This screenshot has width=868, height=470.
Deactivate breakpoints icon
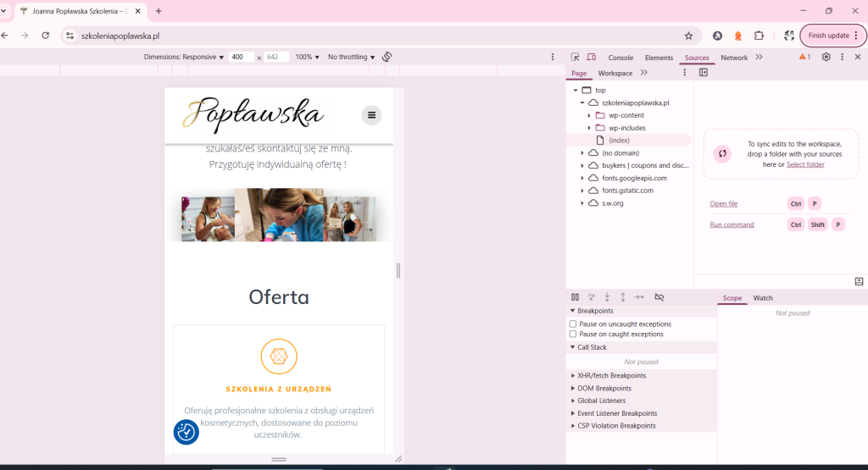tap(659, 297)
